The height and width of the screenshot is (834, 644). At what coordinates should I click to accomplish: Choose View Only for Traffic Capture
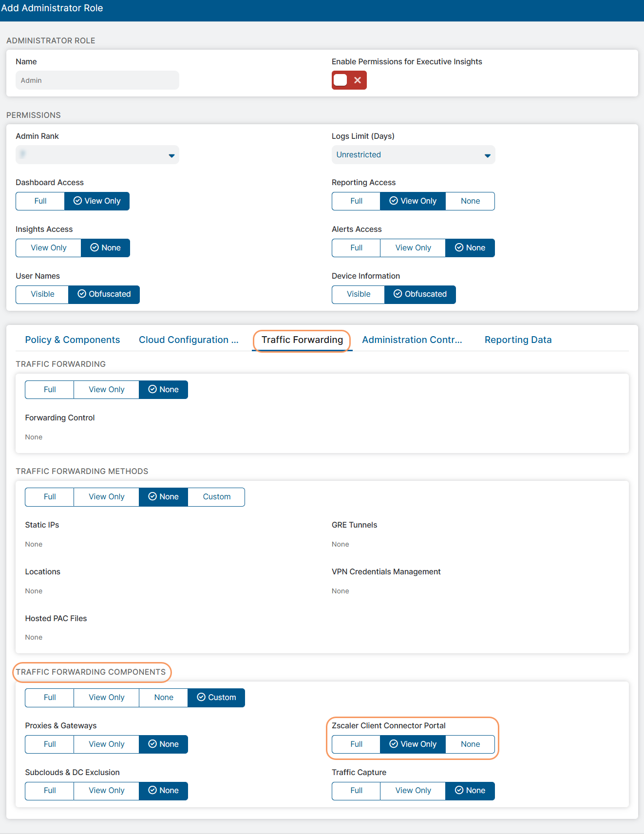point(413,791)
